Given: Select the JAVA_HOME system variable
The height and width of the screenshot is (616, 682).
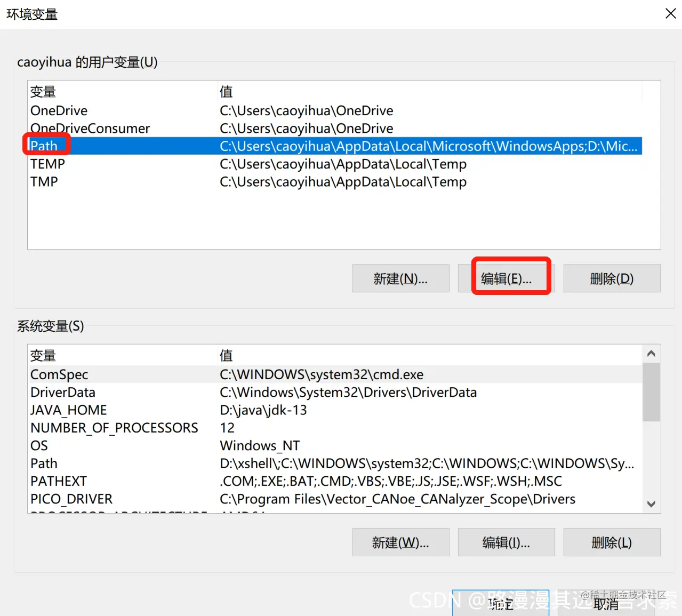Looking at the screenshot, I should pos(335,410).
